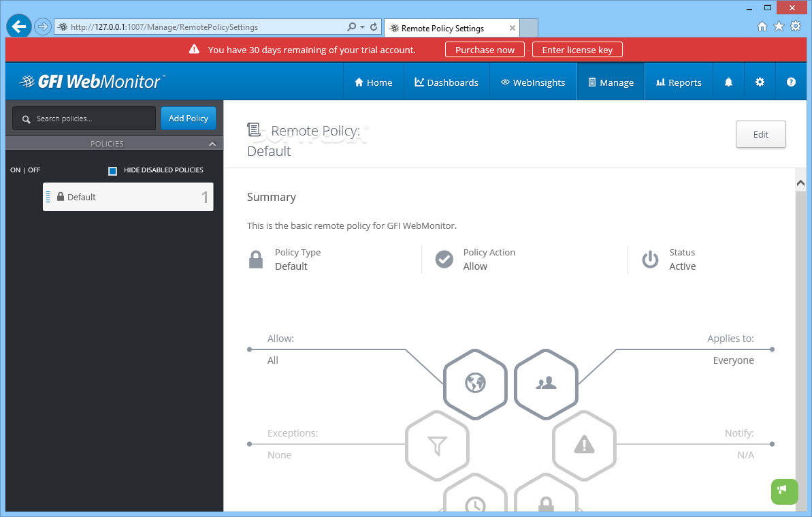Click the browser home icon
This screenshot has width=812, height=517.
762,27
